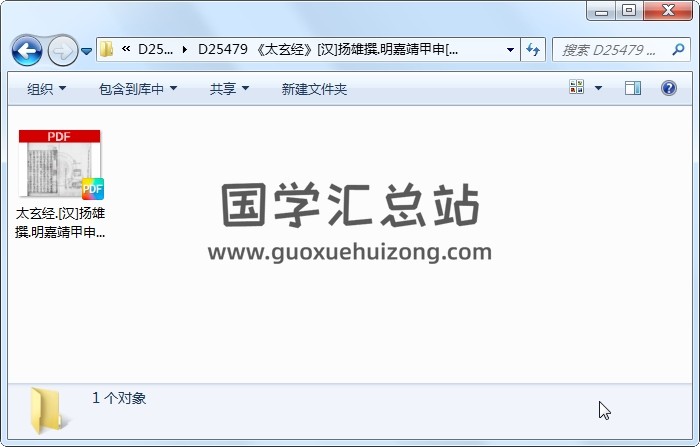
Task: Click the change view icon
Action: click(576, 87)
